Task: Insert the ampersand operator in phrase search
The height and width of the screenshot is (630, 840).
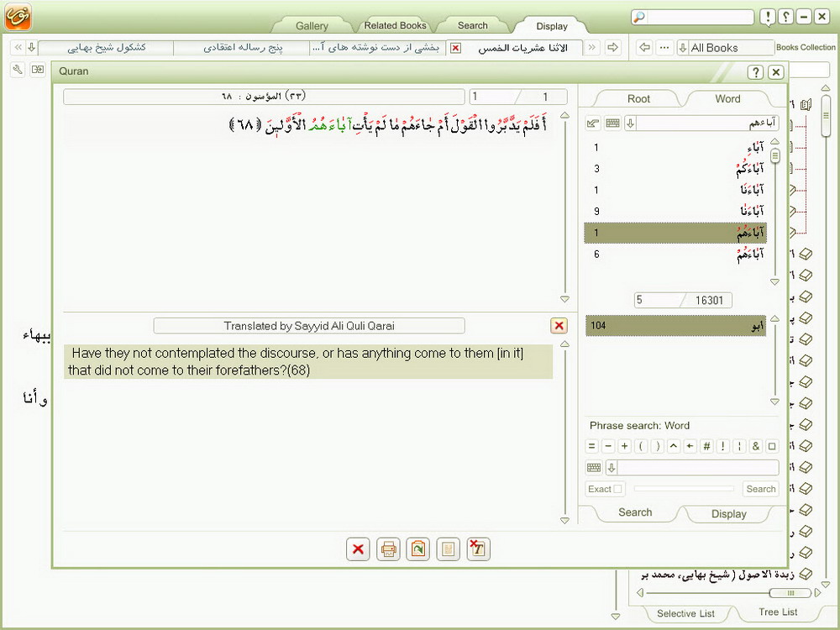Action: 755,446
